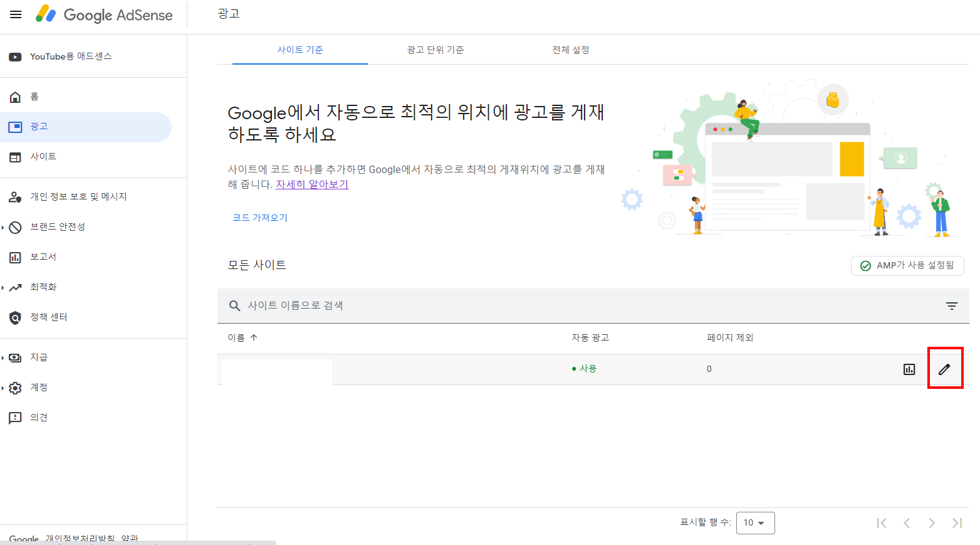Open 보고서 in sidebar
This screenshot has height=545, width=980.
(43, 257)
